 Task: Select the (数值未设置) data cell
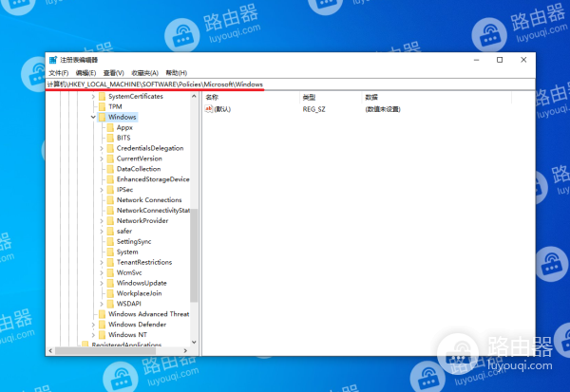click(x=383, y=109)
